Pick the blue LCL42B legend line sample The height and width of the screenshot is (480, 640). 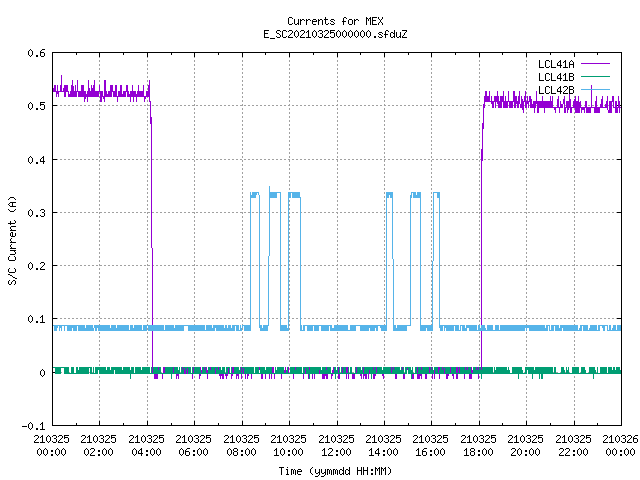(595, 89)
